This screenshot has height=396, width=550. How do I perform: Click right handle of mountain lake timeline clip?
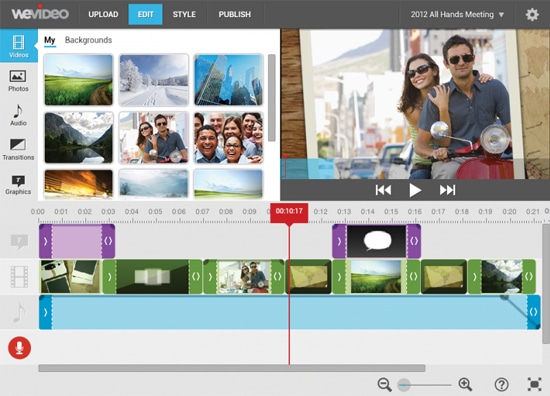(529, 277)
